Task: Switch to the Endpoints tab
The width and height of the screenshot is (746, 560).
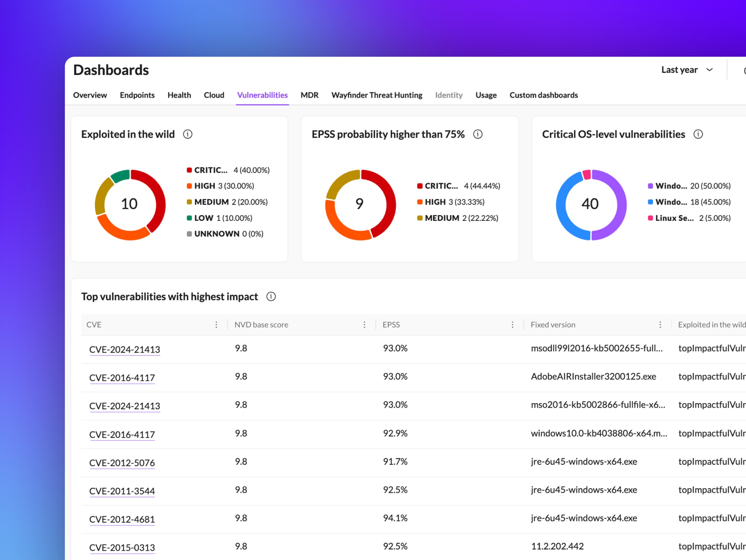Action: tap(137, 95)
